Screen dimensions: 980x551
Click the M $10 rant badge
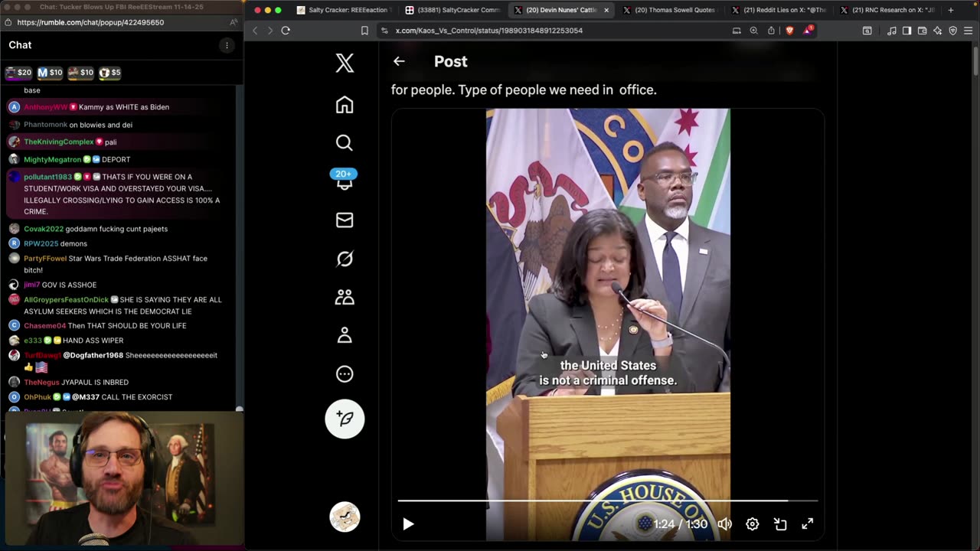(x=50, y=73)
